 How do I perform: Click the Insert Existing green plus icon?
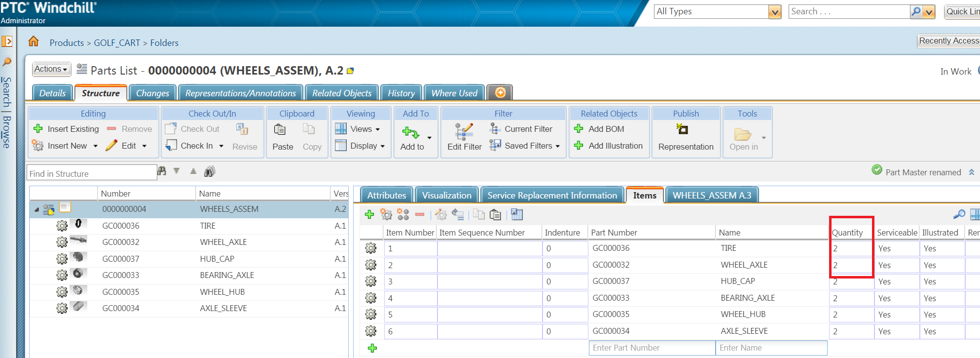tap(38, 129)
